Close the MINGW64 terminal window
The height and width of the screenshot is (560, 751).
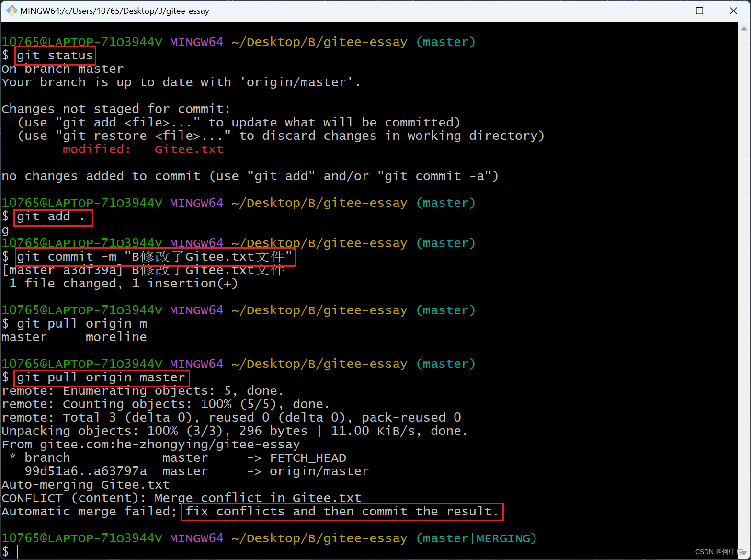(733, 11)
